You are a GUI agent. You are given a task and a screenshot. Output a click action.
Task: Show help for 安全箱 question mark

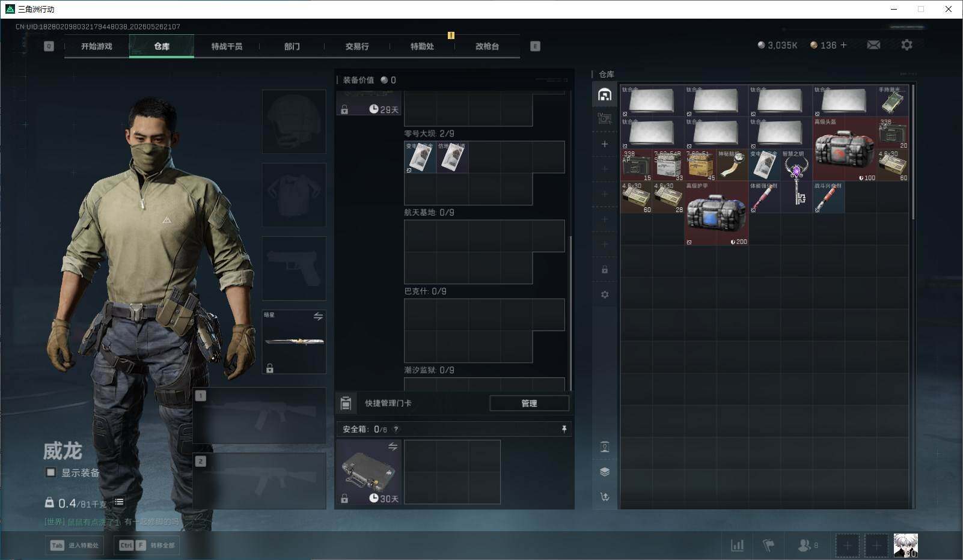tap(396, 429)
